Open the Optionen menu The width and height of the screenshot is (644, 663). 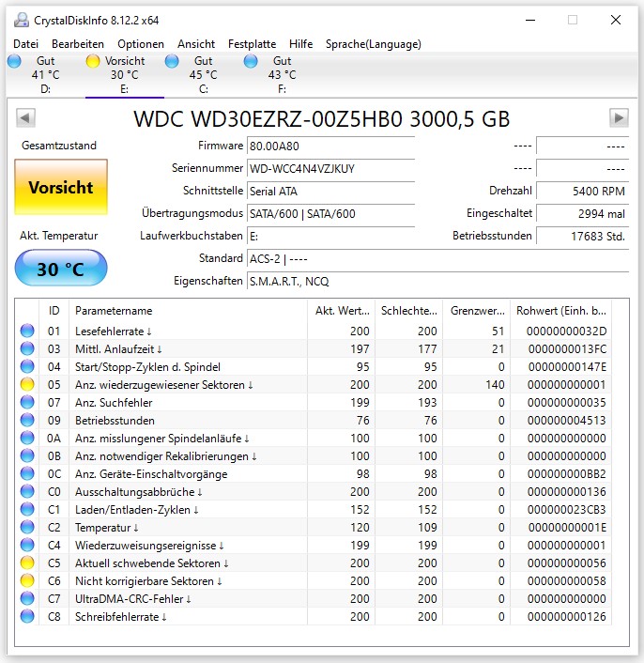pyautogui.click(x=141, y=44)
